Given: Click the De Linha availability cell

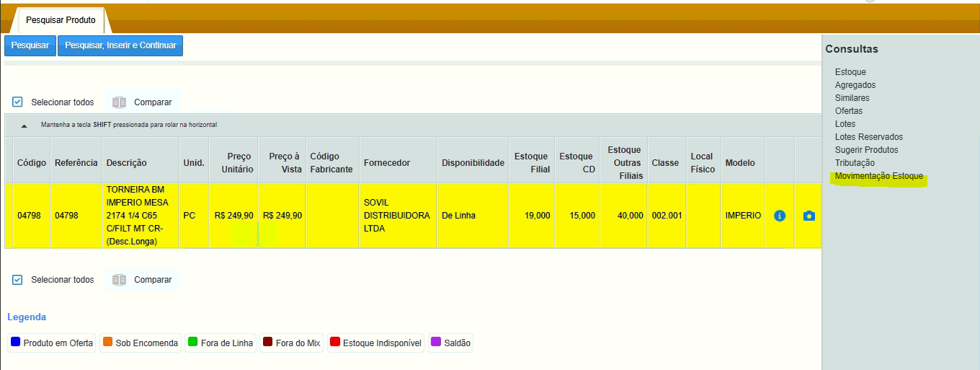Looking at the screenshot, I should (x=473, y=216).
